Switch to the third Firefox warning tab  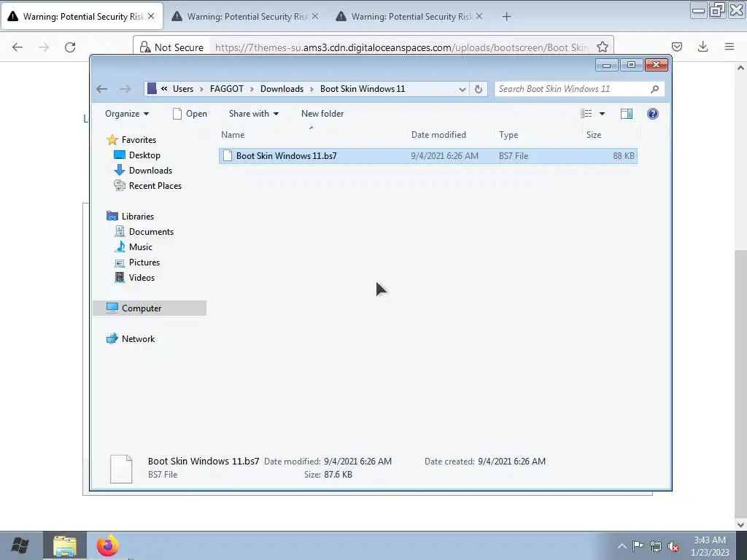click(x=410, y=17)
